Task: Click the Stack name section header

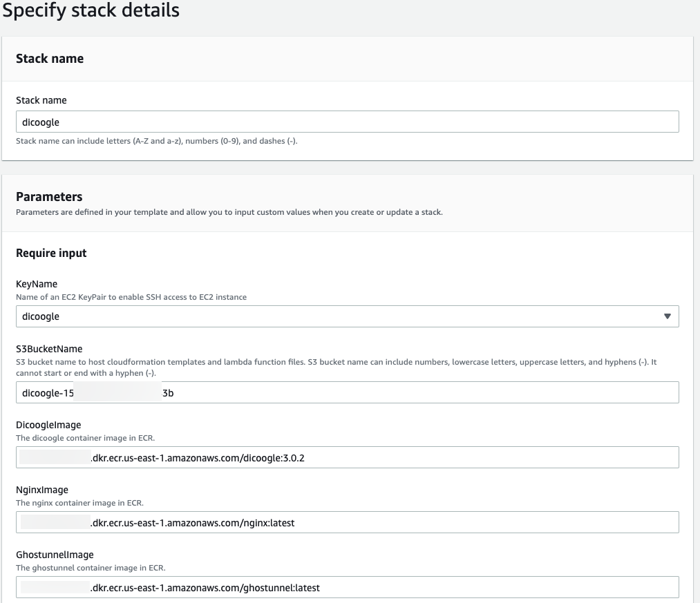Action: [50, 59]
